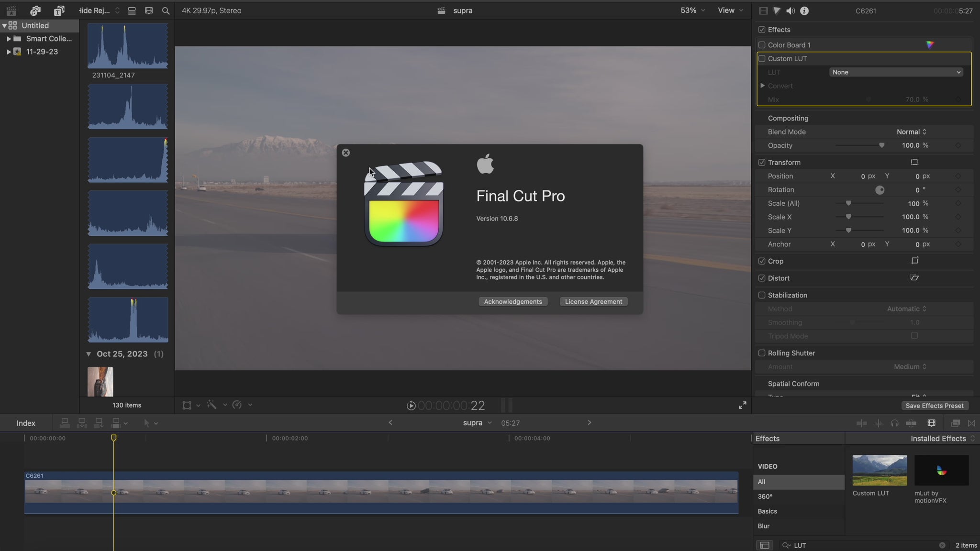Open the Libraries sidebar icon
This screenshot has height=551, width=980.
[11, 11]
